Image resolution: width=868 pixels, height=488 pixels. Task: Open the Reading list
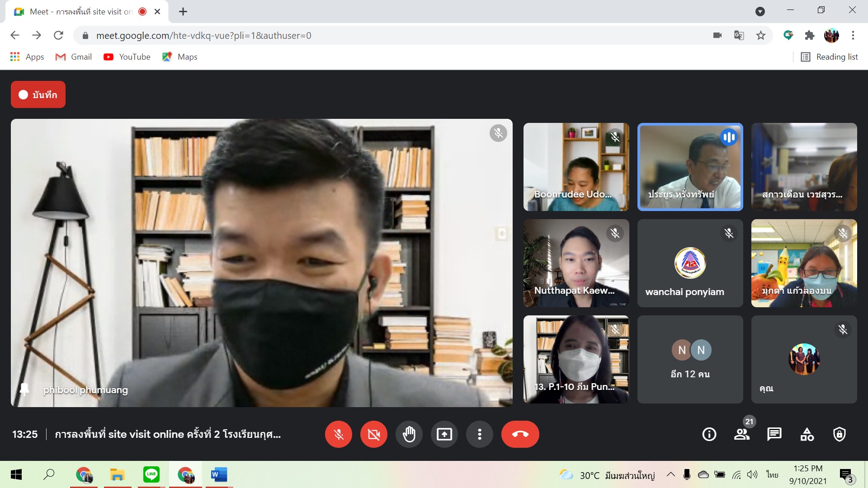pos(829,57)
